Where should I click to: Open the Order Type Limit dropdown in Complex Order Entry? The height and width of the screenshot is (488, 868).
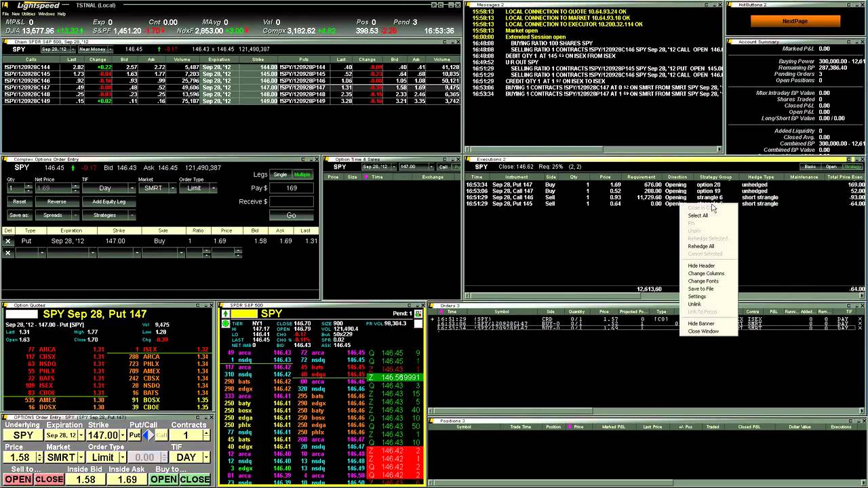[x=212, y=188]
